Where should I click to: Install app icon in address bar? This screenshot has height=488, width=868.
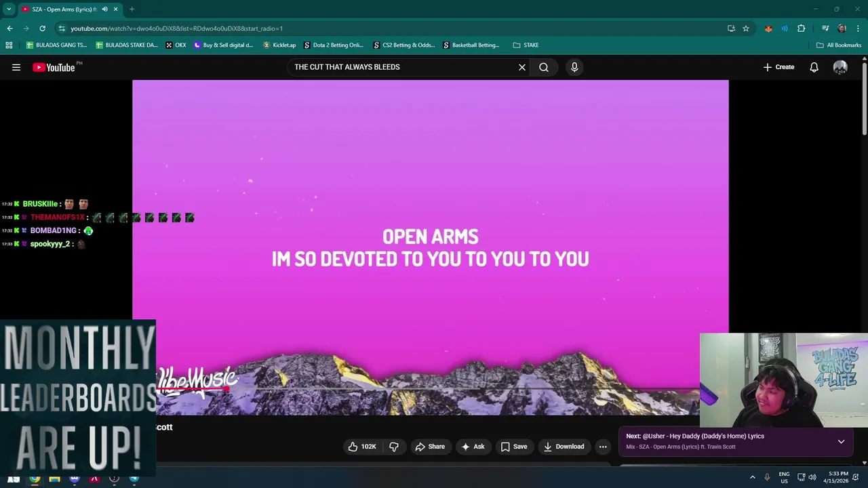[x=731, y=28]
